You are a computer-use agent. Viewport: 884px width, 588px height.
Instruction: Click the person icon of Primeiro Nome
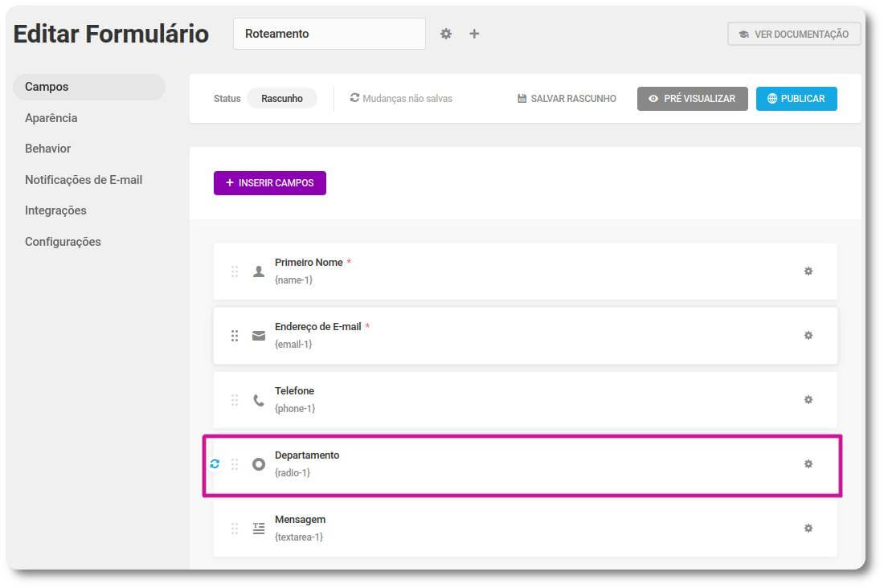pos(259,272)
